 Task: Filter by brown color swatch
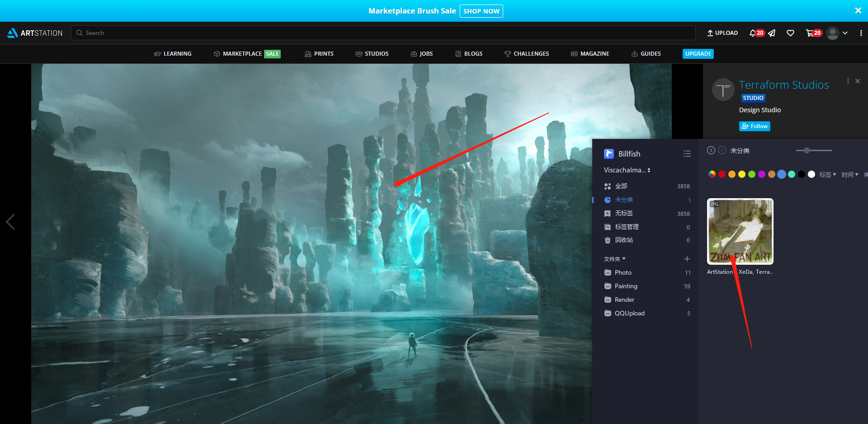tap(772, 174)
